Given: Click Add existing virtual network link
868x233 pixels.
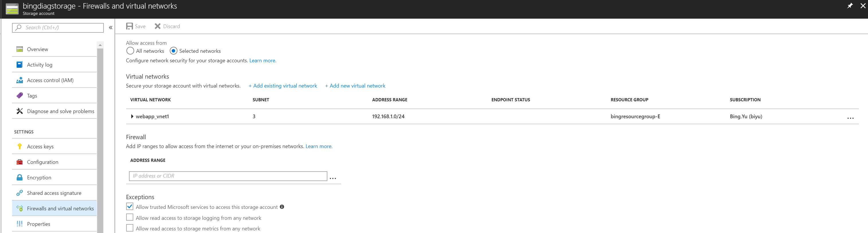Looking at the screenshot, I should pyautogui.click(x=283, y=86).
